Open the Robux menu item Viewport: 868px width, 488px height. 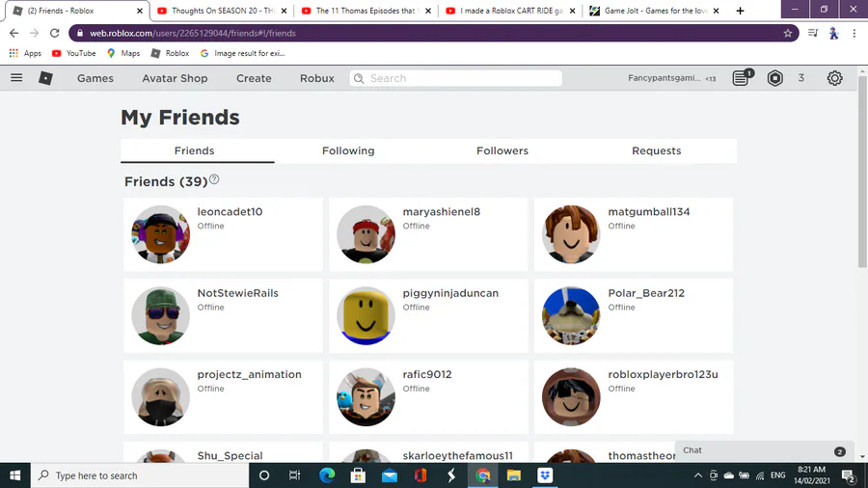pos(317,78)
